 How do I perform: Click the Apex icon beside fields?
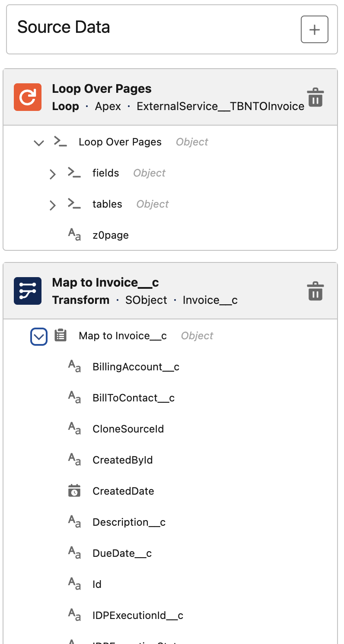pyautogui.click(x=74, y=173)
